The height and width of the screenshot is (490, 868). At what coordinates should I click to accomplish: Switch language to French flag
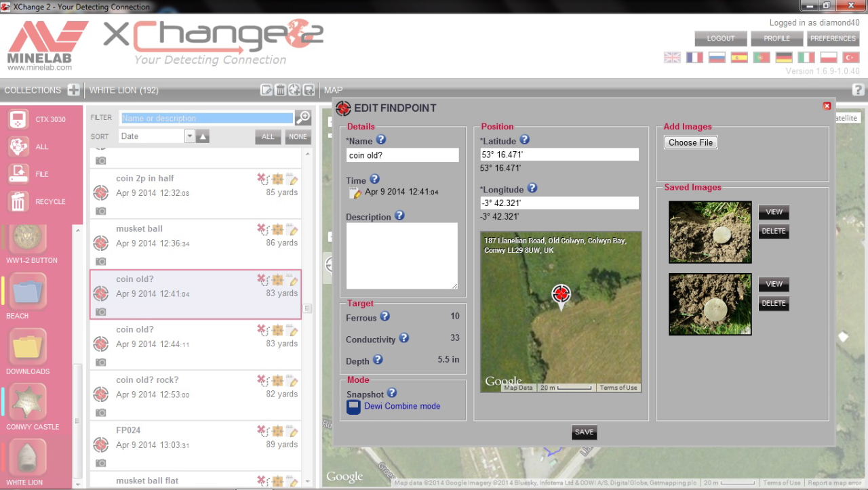694,58
